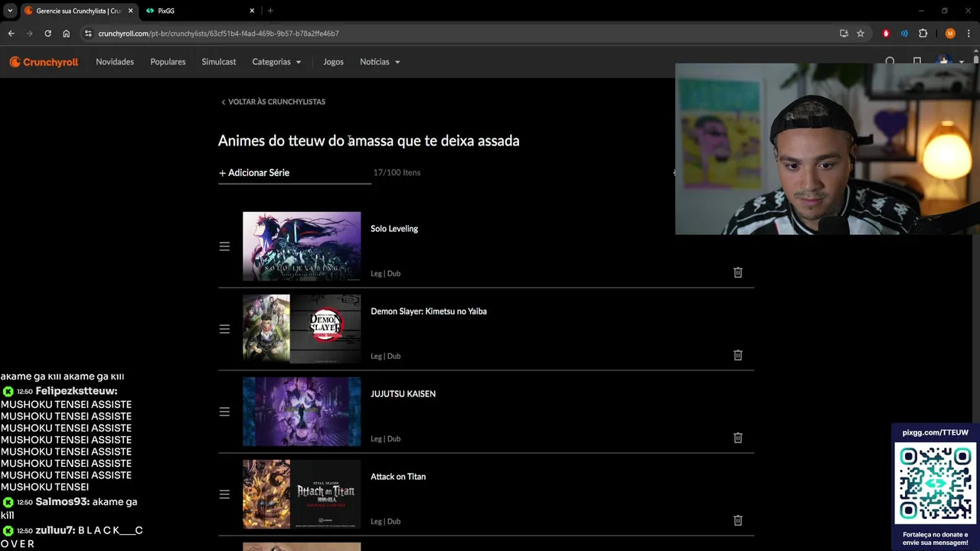The width and height of the screenshot is (980, 551).
Task: Expand the Notícias dropdown
Action: (x=380, y=62)
